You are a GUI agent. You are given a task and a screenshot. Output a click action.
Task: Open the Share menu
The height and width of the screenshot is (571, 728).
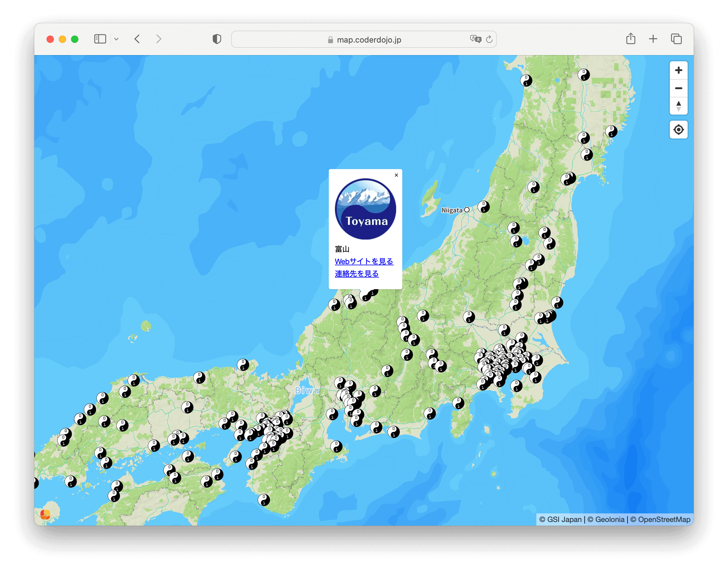tap(630, 39)
